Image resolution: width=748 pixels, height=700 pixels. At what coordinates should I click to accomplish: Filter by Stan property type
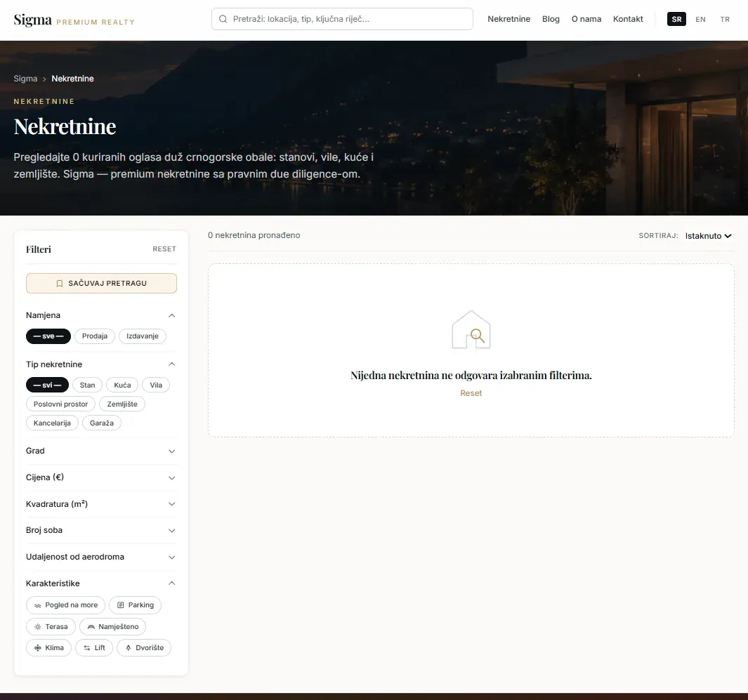87,385
